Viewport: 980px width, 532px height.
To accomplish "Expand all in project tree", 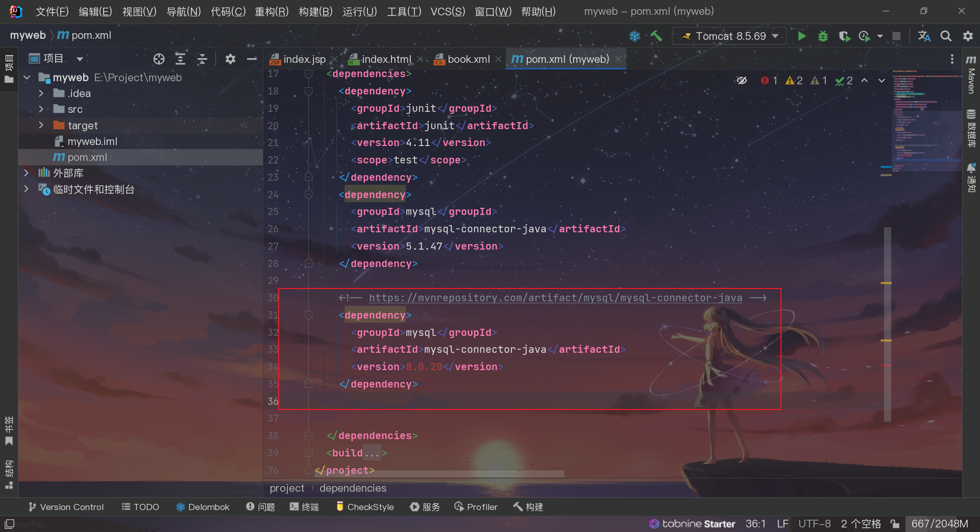I will point(180,59).
